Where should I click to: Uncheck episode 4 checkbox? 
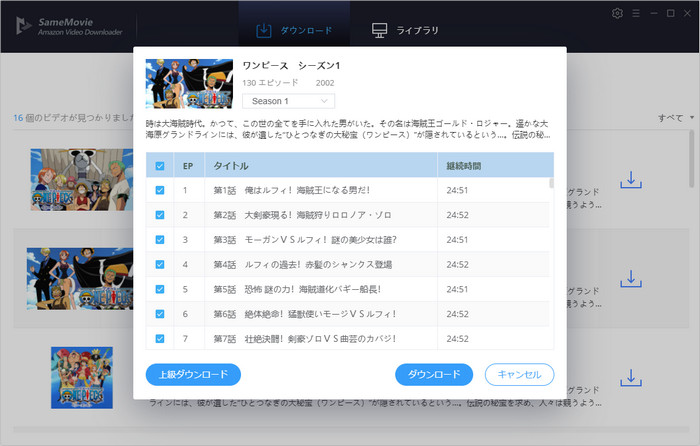tap(160, 265)
